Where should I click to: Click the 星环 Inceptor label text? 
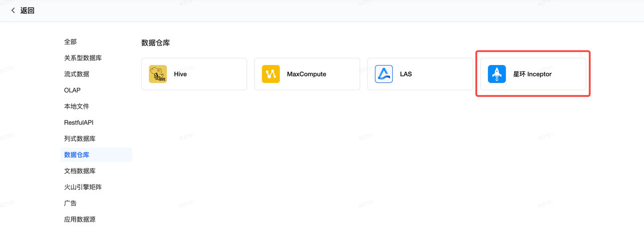(x=532, y=74)
